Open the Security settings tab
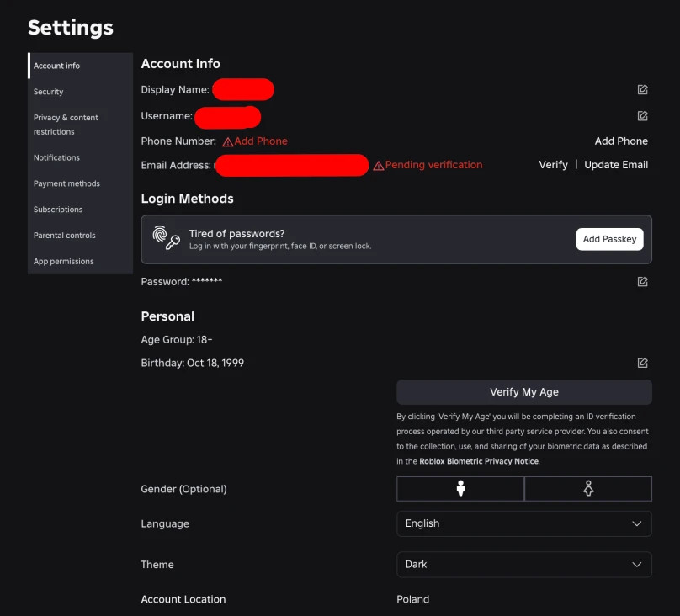680x616 pixels. pos(49,92)
